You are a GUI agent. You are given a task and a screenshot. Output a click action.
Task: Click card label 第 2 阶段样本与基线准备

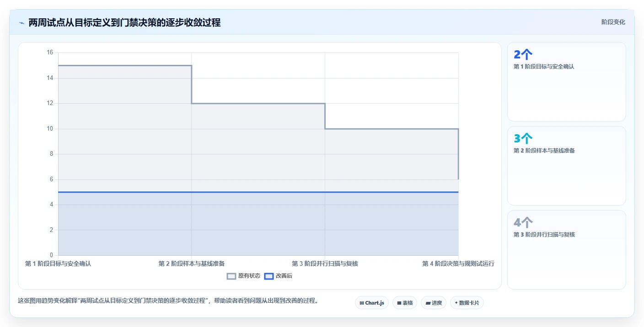coord(544,150)
